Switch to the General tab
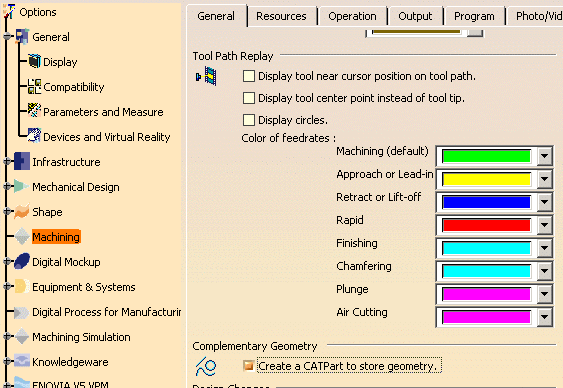Image resolution: width=563 pixels, height=388 pixels. pos(217,16)
